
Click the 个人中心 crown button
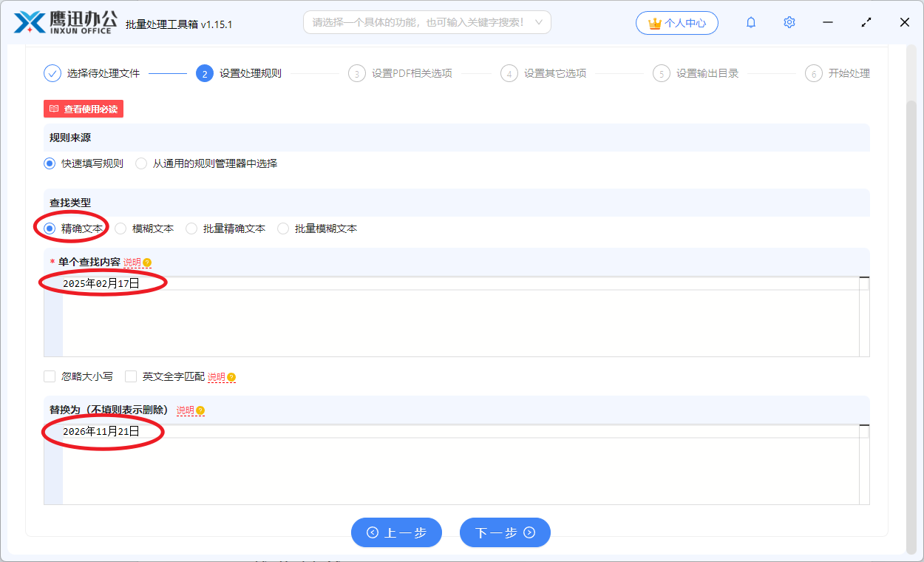point(676,23)
